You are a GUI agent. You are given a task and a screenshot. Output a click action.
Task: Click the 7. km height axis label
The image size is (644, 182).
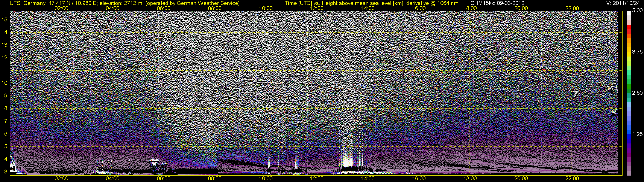tap(6, 121)
